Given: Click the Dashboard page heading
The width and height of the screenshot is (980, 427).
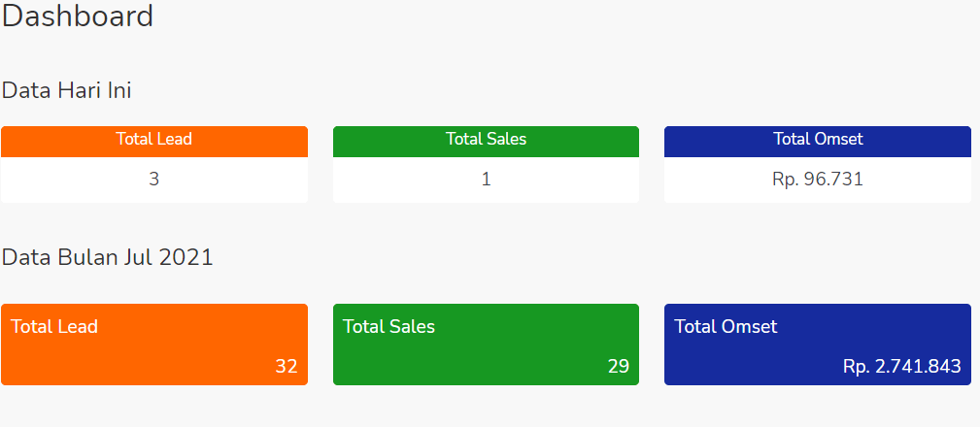Looking at the screenshot, I should coord(78,16).
